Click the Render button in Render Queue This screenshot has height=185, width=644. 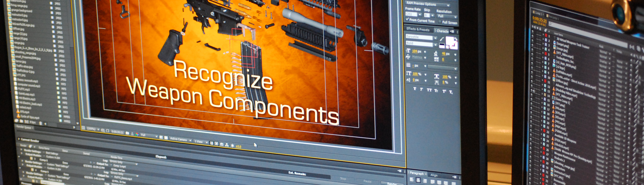[392, 183]
